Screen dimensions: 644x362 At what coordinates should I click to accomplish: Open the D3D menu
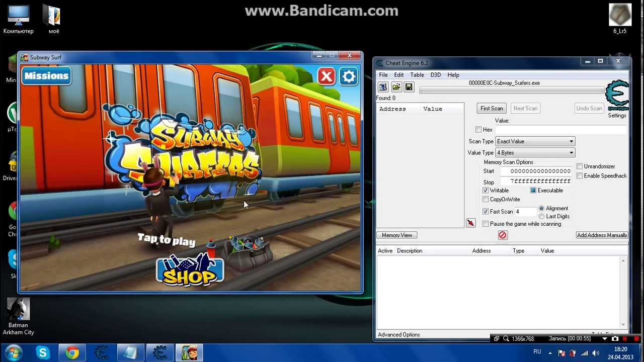tap(436, 75)
